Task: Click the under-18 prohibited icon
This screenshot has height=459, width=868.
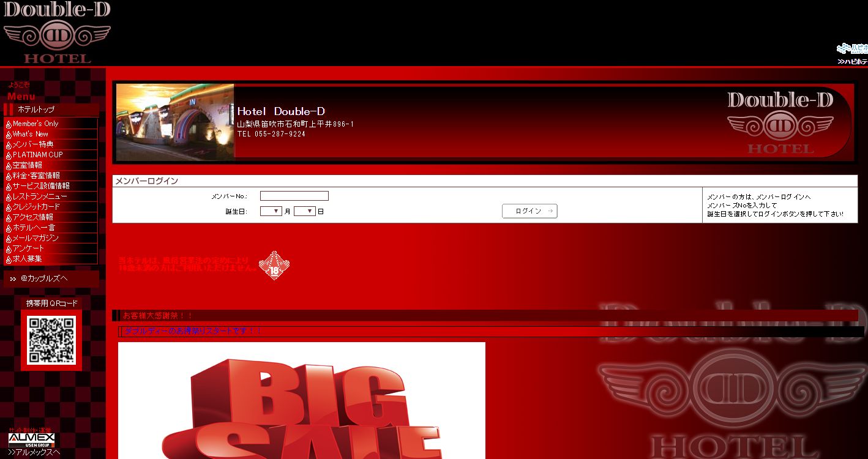Action: coord(274,266)
